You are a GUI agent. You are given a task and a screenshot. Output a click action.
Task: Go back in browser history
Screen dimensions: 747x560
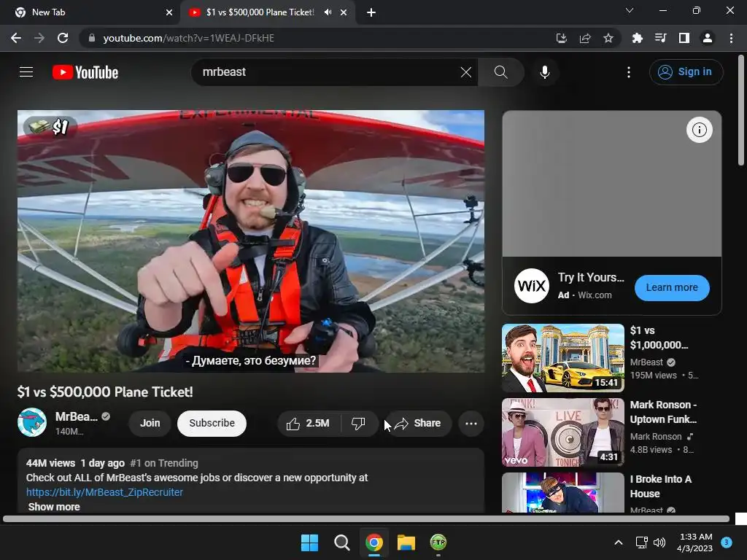16,38
